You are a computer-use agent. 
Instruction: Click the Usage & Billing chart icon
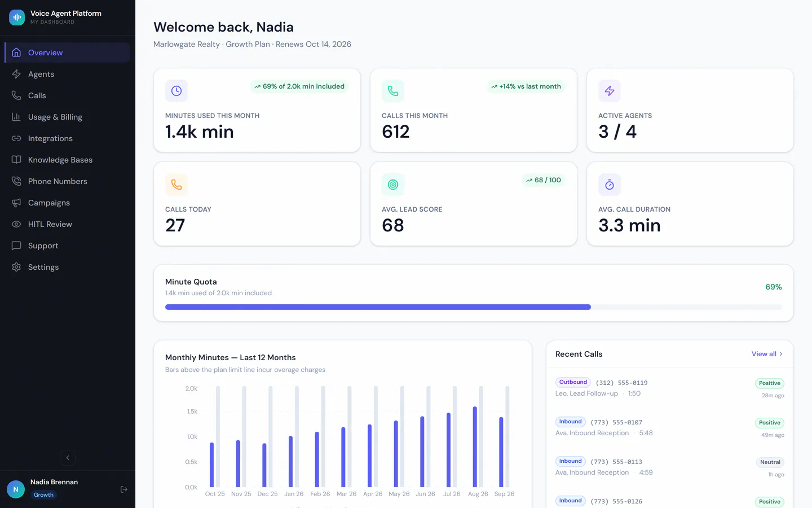click(16, 117)
